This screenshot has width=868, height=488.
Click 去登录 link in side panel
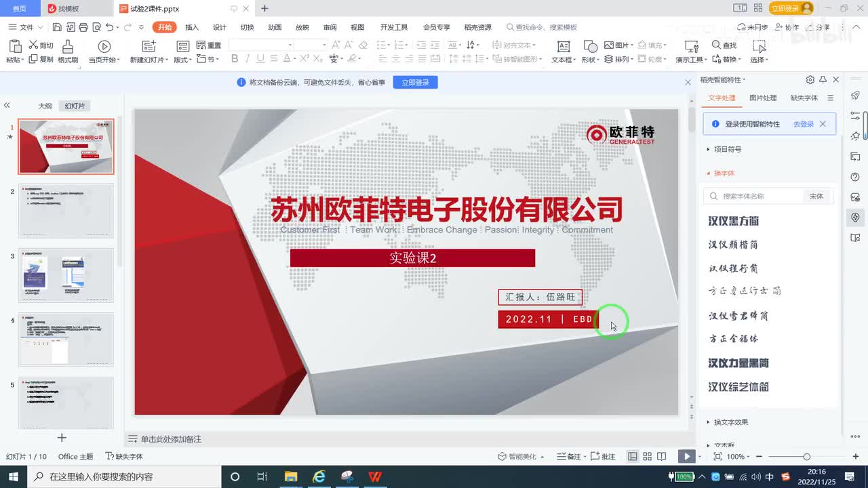[x=803, y=124]
